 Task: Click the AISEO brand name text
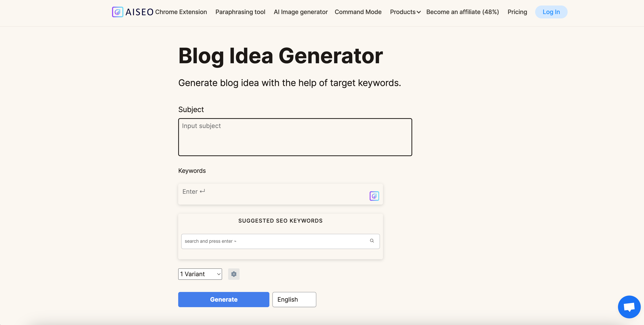[x=139, y=12]
